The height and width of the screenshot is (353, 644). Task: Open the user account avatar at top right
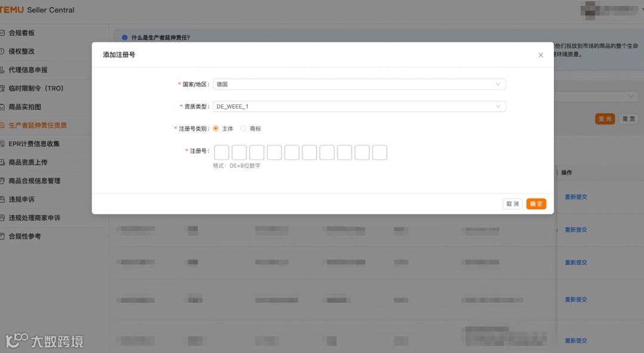click(x=590, y=10)
